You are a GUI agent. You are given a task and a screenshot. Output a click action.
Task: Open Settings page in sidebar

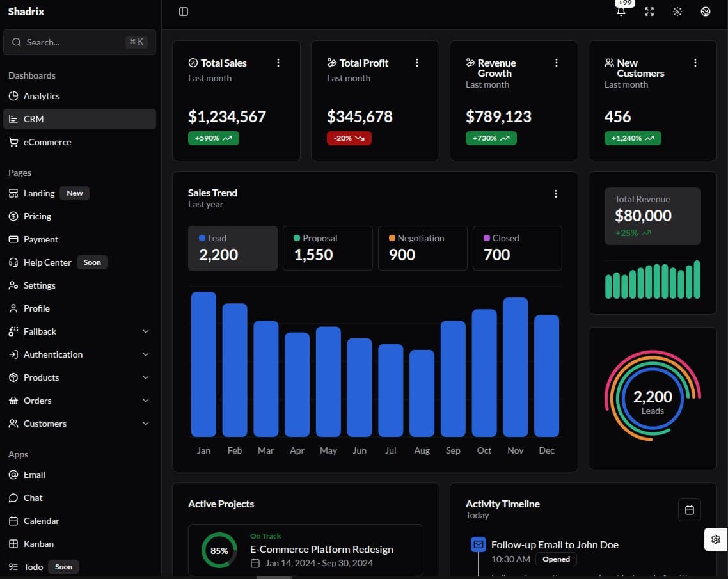point(79,285)
